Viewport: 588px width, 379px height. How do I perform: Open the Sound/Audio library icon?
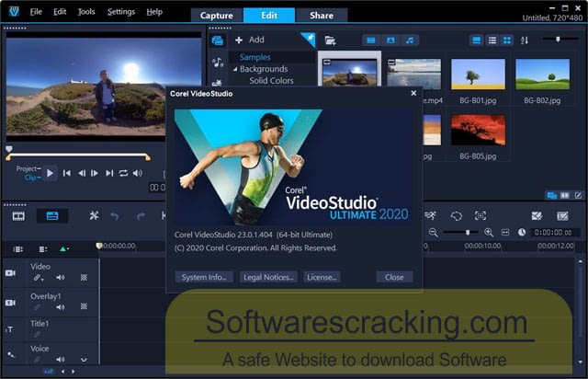(x=218, y=62)
